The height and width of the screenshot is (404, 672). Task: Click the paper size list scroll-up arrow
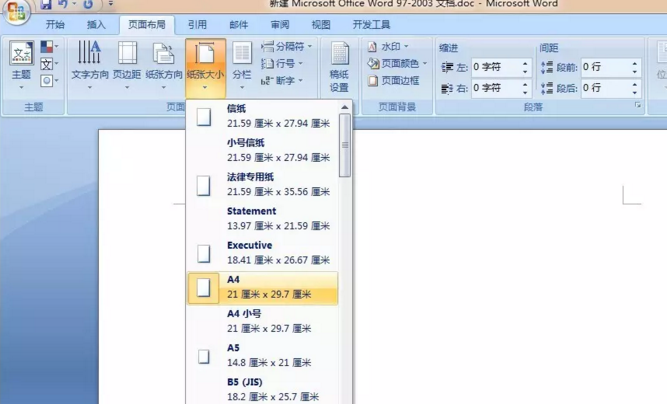pos(345,107)
